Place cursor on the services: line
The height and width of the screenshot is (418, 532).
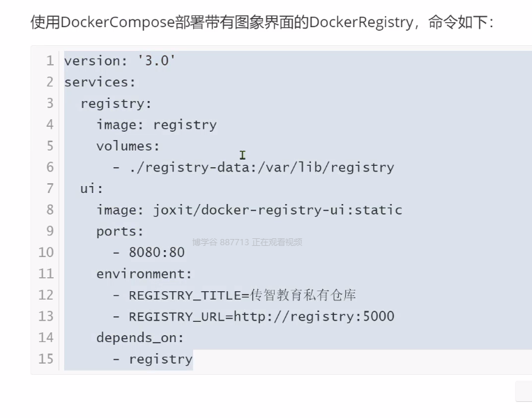[100, 82]
